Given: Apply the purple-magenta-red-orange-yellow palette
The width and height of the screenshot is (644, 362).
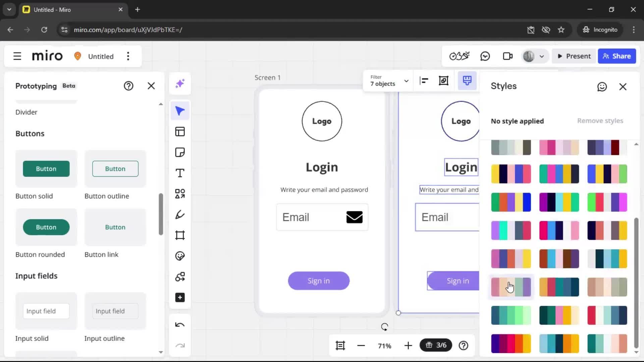Looking at the screenshot, I should pyautogui.click(x=511, y=344).
